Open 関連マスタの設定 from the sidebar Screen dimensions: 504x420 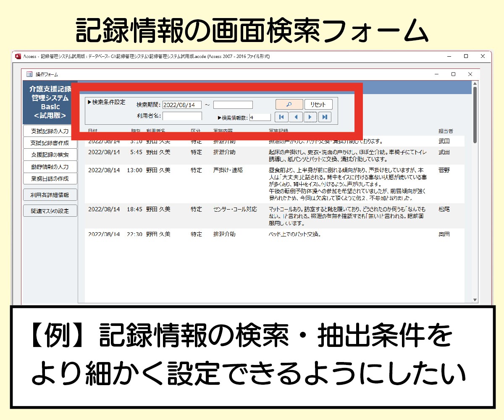click(50, 211)
